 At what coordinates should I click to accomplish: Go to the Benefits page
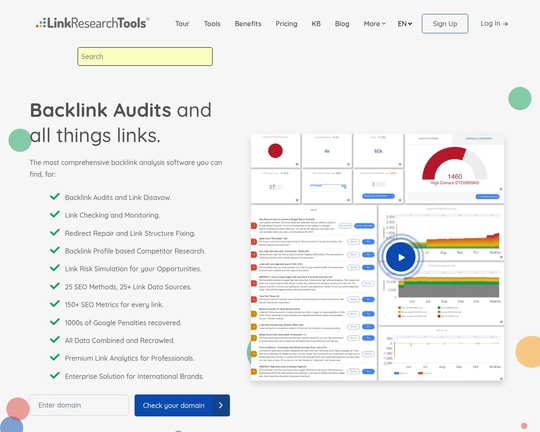coord(248,24)
